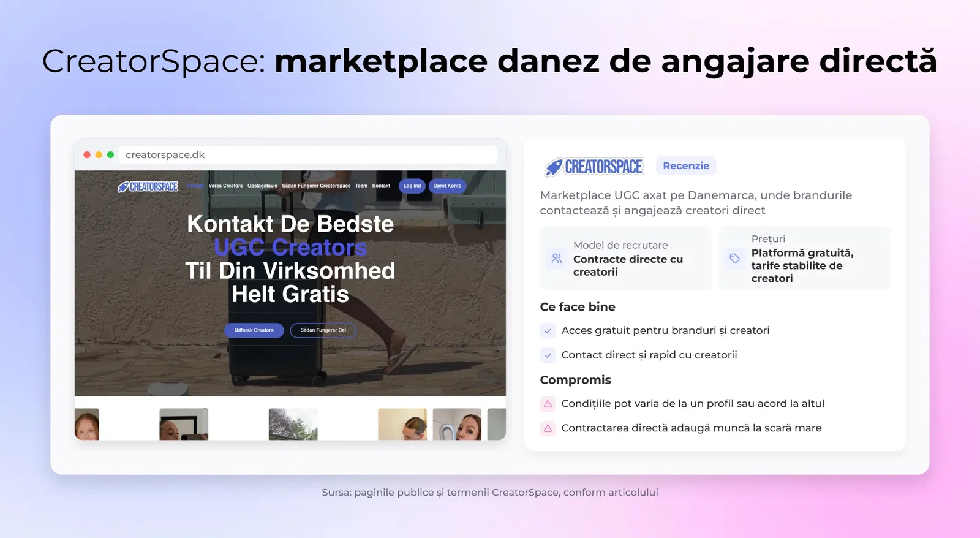Click the creatorspace.dk address bar
Screen dimensions: 980x538
pos(308,155)
